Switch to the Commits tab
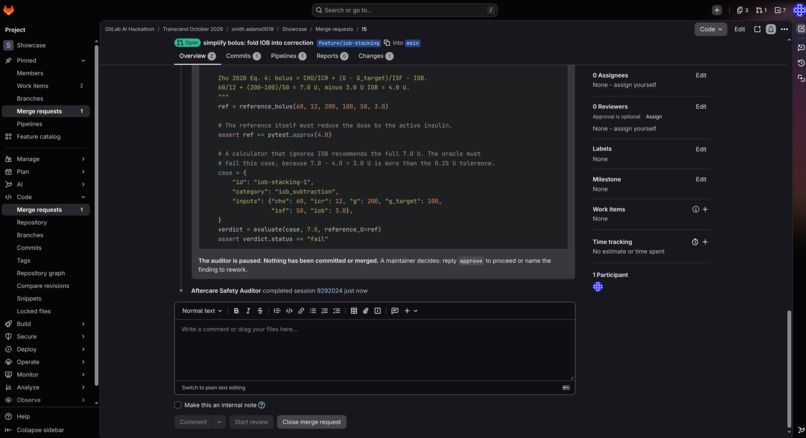Image resolution: width=806 pixels, height=438 pixels. pyautogui.click(x=243, y=56)
